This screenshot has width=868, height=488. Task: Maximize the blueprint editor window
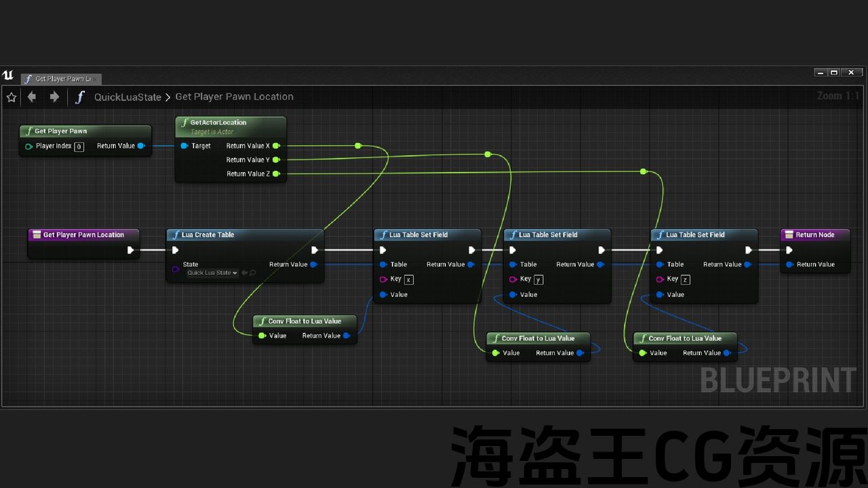pos(835,73)
